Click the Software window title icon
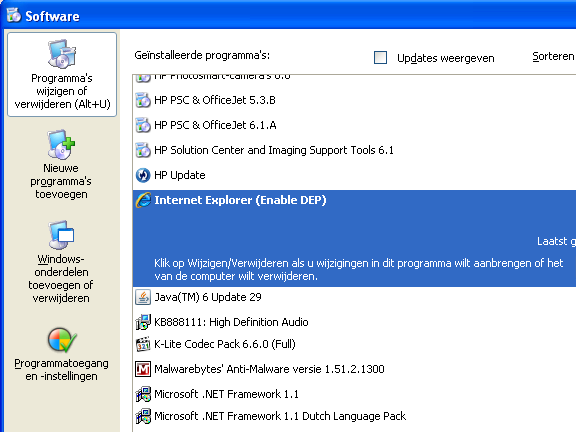The height and width of the screenshot is (432, 576). click(14, 15)
